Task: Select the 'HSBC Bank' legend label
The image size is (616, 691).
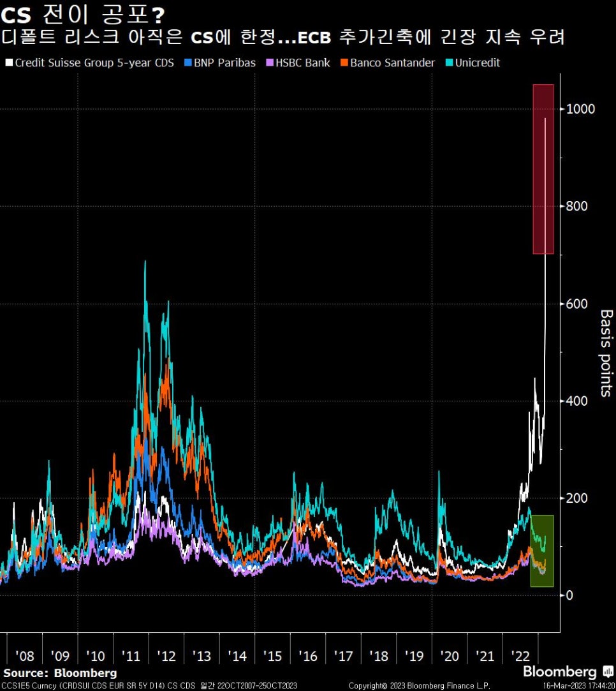Action: coord(303,63)
